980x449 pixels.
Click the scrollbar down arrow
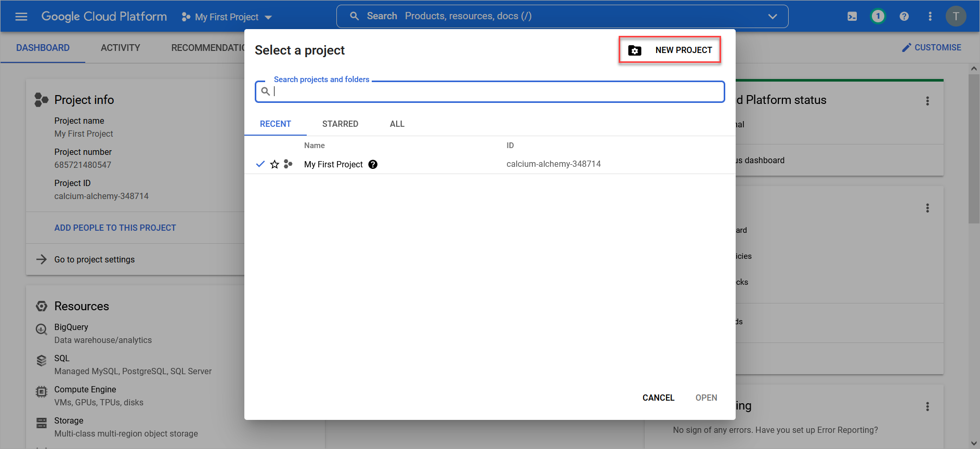tap(974, 443)
